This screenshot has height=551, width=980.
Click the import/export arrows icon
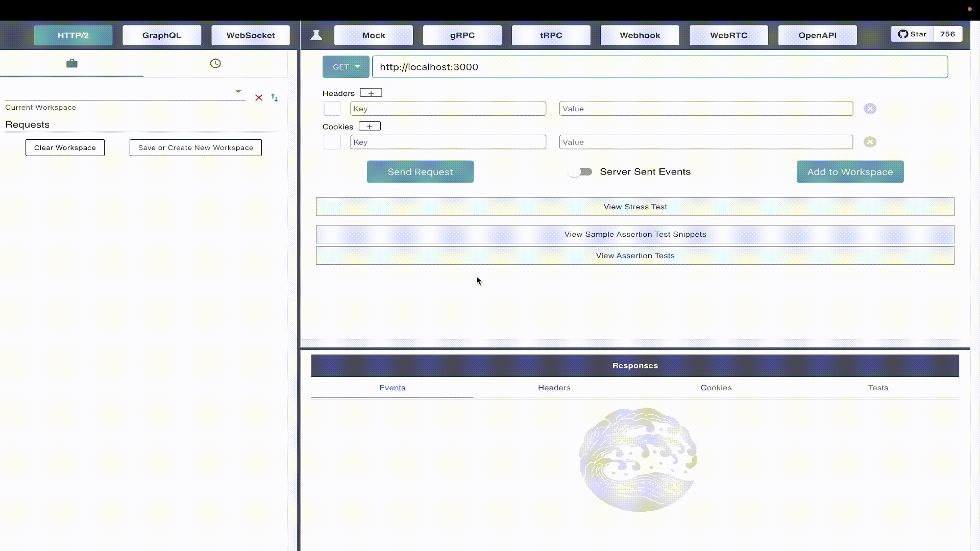pyautogui.click(x=274, y=97)
